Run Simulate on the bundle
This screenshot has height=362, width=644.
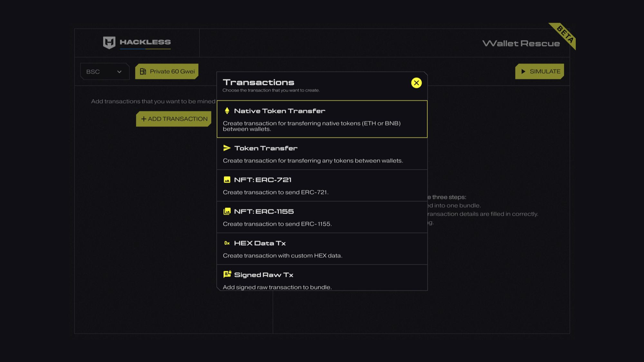[545, 71]
